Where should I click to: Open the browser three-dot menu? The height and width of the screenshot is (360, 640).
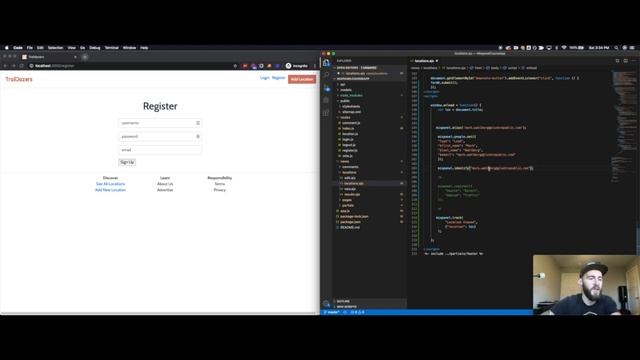tap(315, 66)
